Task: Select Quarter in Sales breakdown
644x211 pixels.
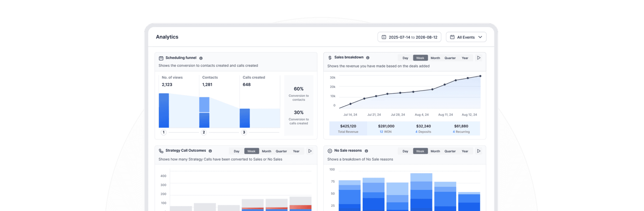Action: 450,58
